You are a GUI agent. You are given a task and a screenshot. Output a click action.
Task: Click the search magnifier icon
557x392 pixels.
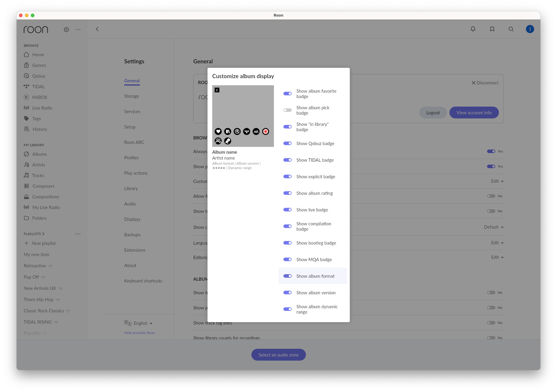(511, 29)
